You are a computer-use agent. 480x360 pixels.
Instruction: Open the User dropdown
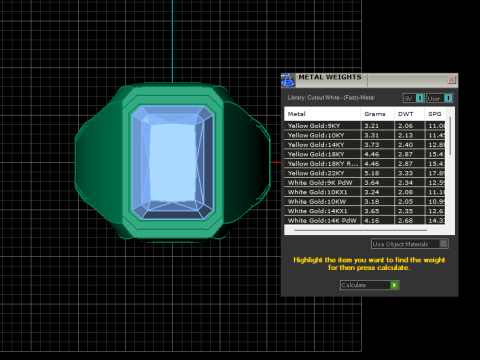[439, 98]
